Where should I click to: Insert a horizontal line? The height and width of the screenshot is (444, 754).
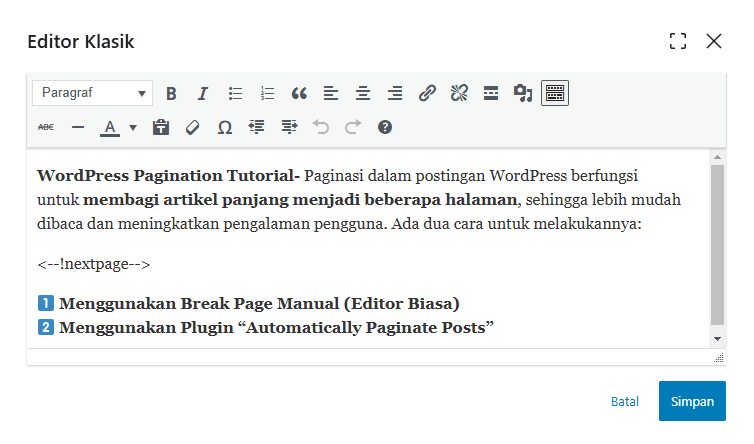(78, 127)
